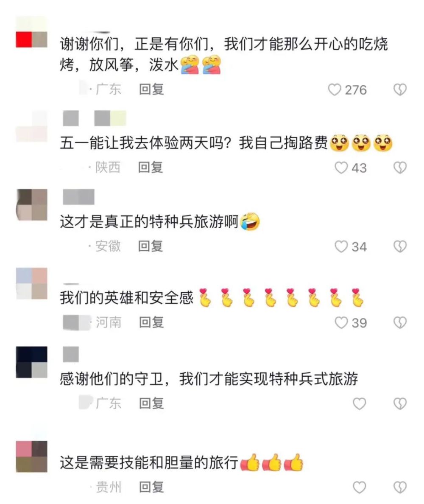Image resolution: width=424 pixels, height=504 pixels.
Task: Dislike the comment from 贵州
Action: 400,487
